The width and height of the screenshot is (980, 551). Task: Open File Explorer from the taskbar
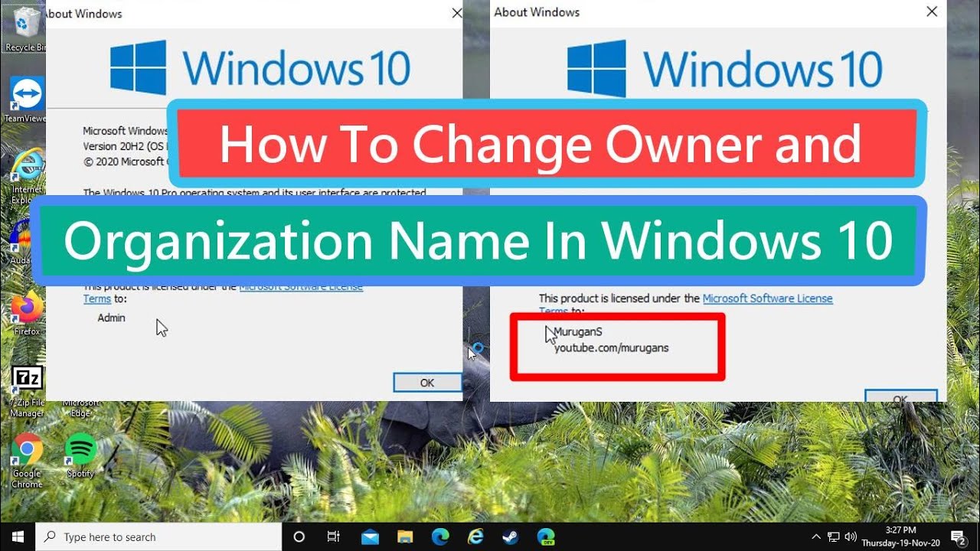pyautogui.click(x=405, y=537)
